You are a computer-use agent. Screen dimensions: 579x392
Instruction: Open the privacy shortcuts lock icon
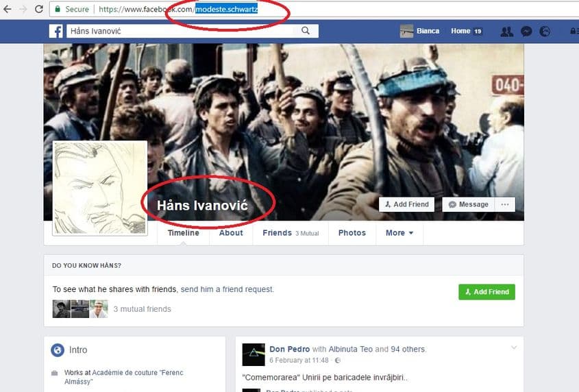[574, 32]
